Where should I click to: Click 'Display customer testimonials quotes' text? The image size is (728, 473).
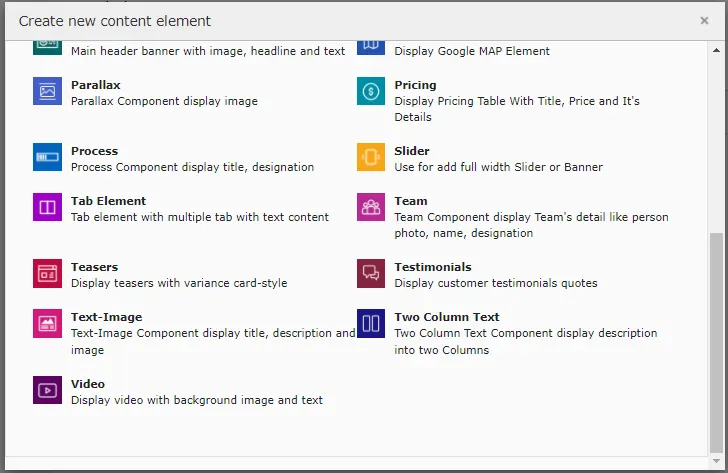tap(496, 283)
